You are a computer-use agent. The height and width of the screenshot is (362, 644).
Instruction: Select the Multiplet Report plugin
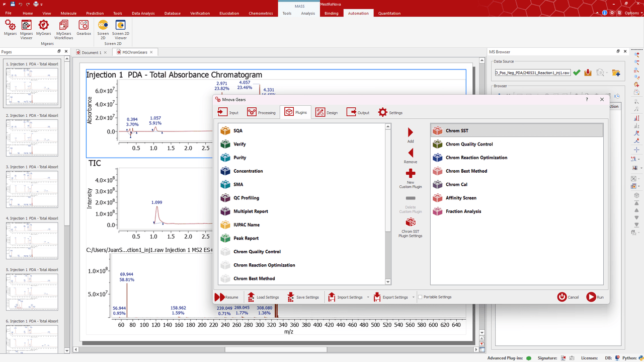[302, 211]
